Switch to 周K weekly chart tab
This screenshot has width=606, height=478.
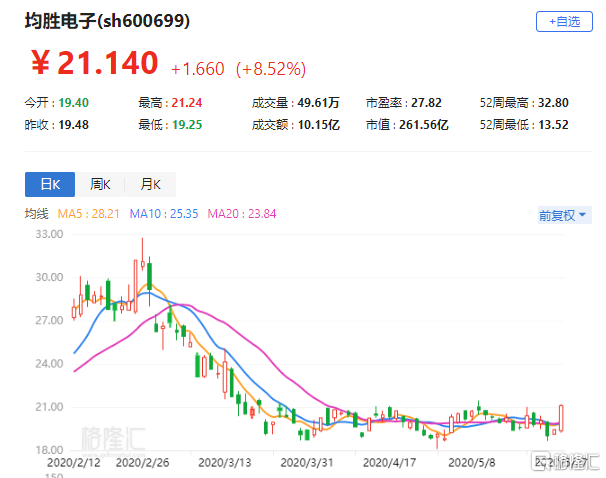[x=100, y=184]
